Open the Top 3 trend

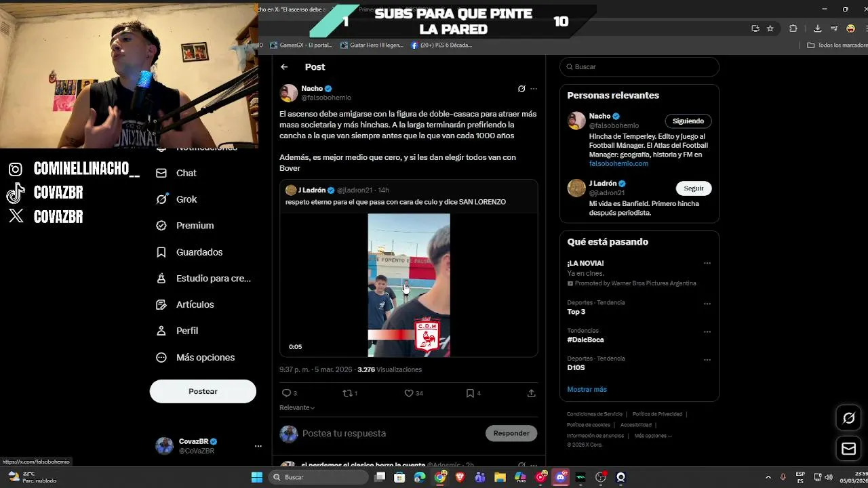point(576,312)
